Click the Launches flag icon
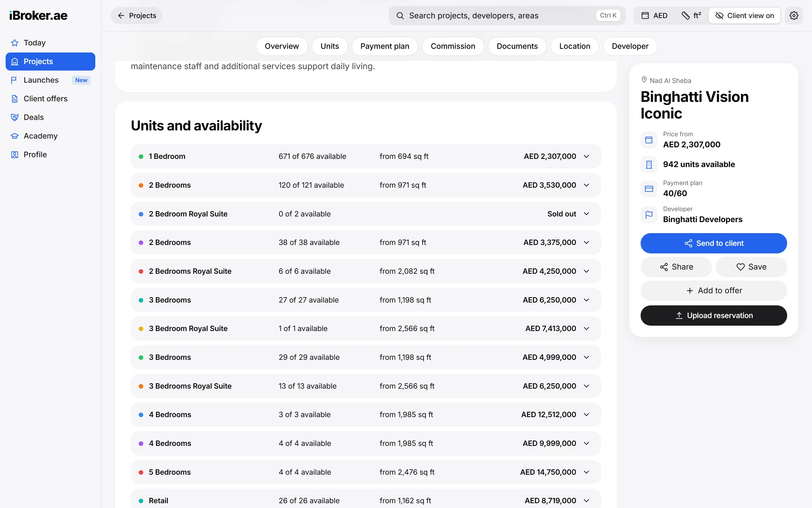This screenshot has width=812, height=508. pos(14,80)
